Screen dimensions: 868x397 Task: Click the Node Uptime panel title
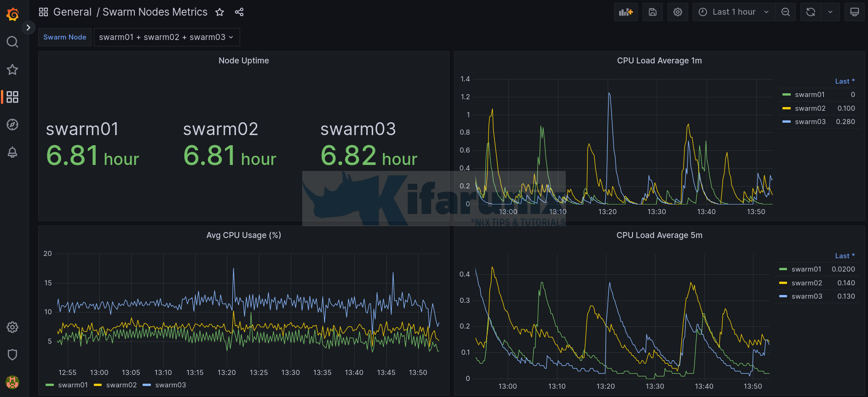click(244, 61)
